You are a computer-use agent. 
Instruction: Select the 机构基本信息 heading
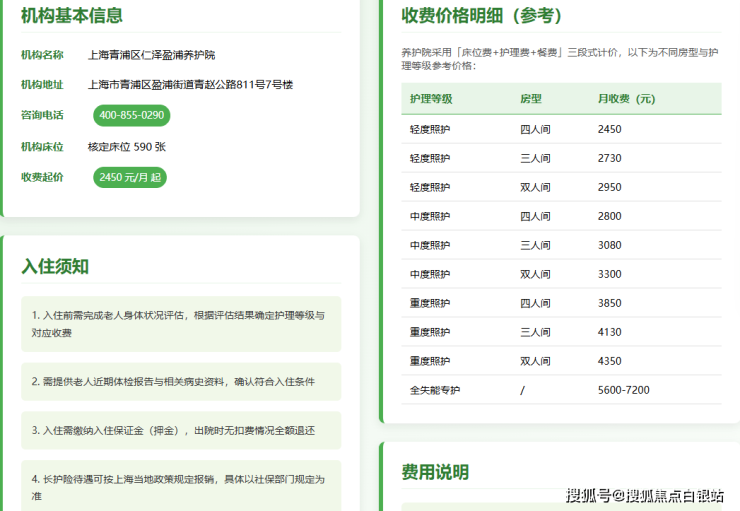click(72, 16)
